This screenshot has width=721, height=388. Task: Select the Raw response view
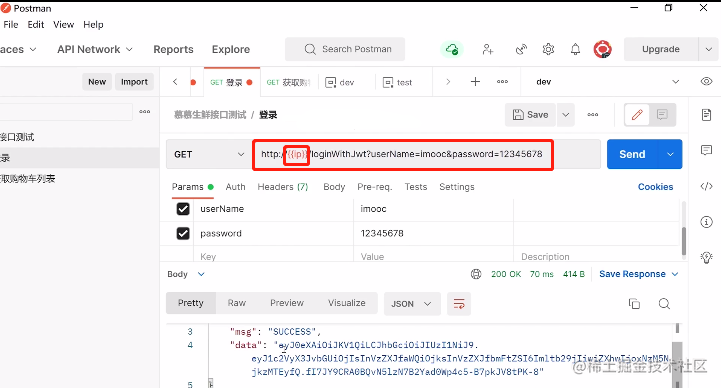[x=236, y=303]
